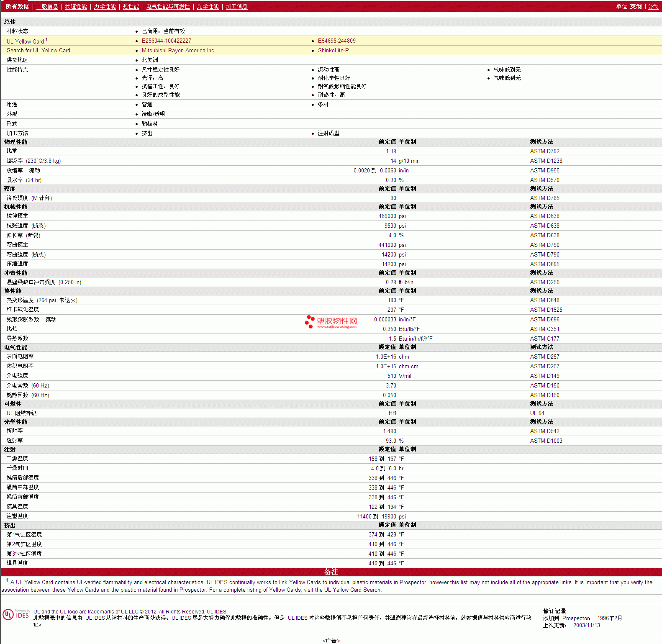Select the 拉伸模量 row label
The image size is (662, 644).
pos(17,216)
